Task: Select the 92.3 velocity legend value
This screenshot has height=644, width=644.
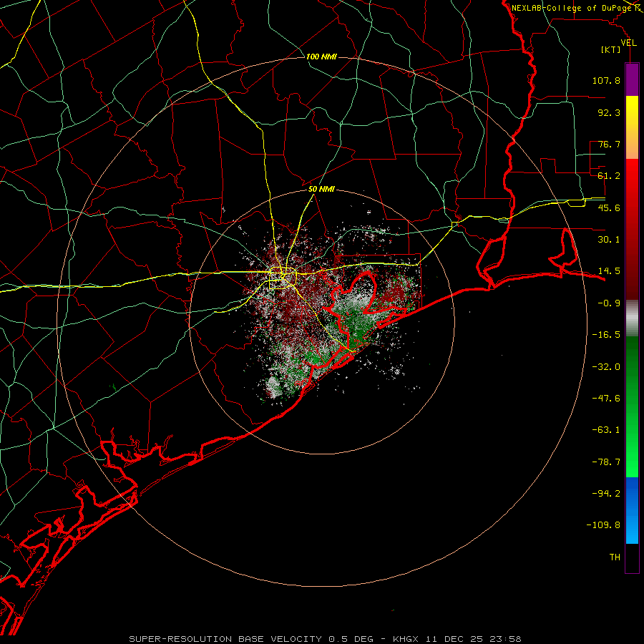Action: (609, 112)
